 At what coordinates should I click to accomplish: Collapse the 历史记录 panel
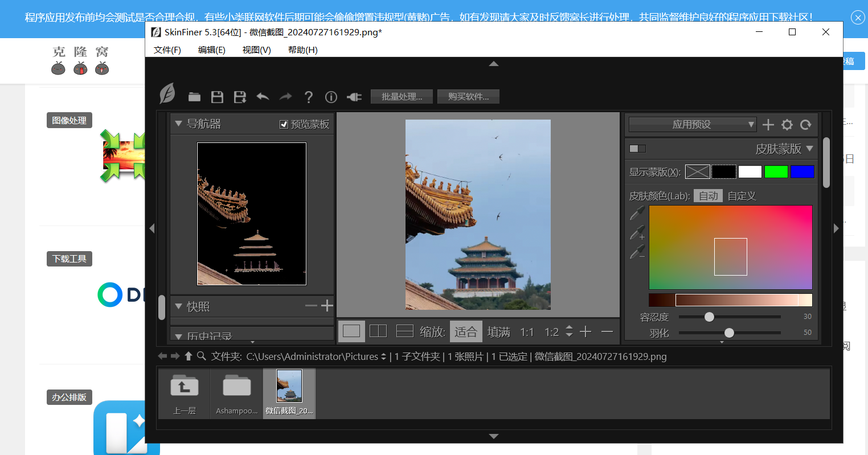click(178, 337)
